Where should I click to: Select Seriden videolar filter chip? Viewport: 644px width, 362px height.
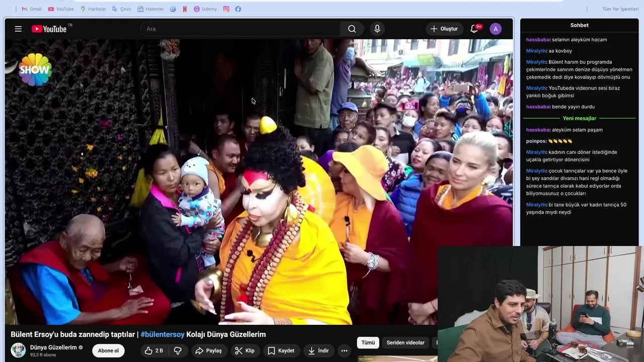coord(406,343)
